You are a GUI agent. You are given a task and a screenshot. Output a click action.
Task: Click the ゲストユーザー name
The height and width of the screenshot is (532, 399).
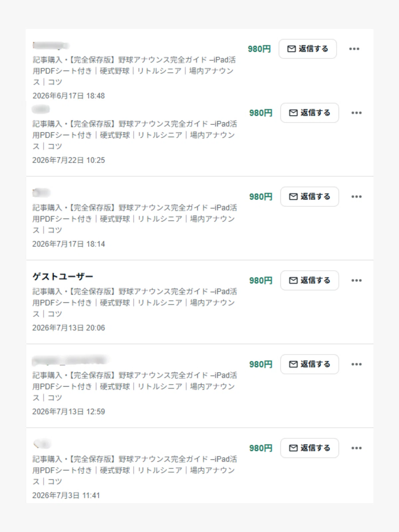(63, 276)
